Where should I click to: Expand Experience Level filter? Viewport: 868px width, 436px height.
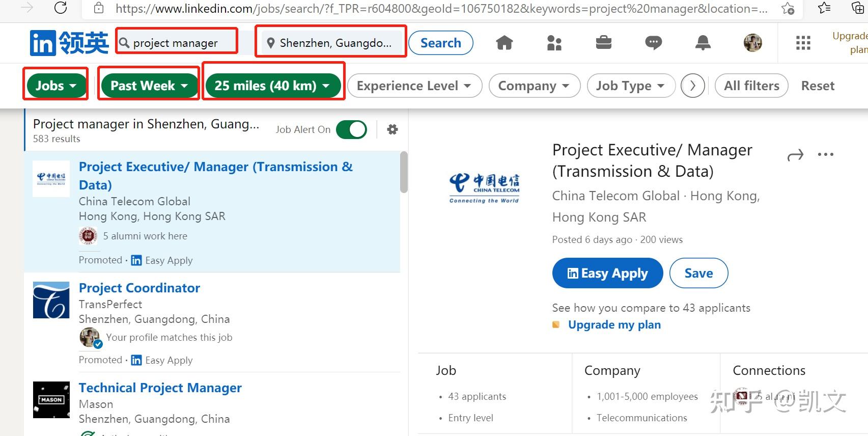[414, 86]
